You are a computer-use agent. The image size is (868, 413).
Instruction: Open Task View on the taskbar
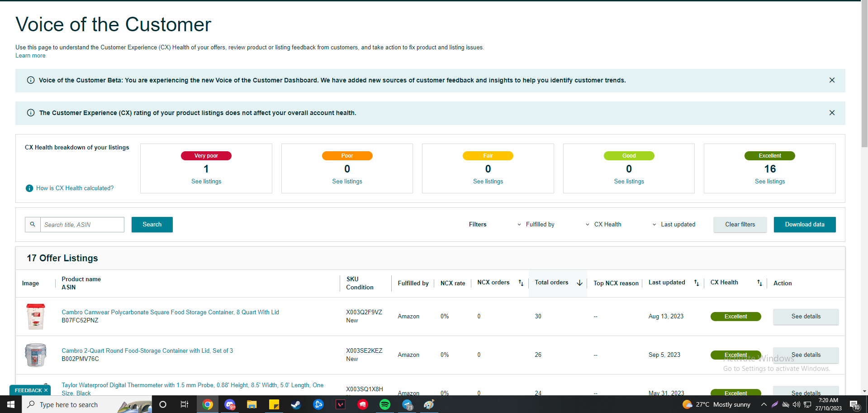pyautogui.click(x=185, y=404)
